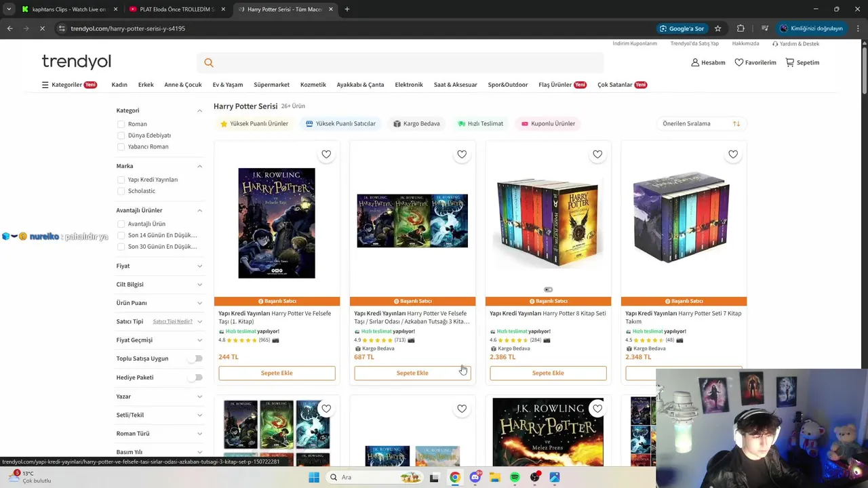
Task: Check Son 30 Günün En Düşük filter
Action: pos(121,247)
